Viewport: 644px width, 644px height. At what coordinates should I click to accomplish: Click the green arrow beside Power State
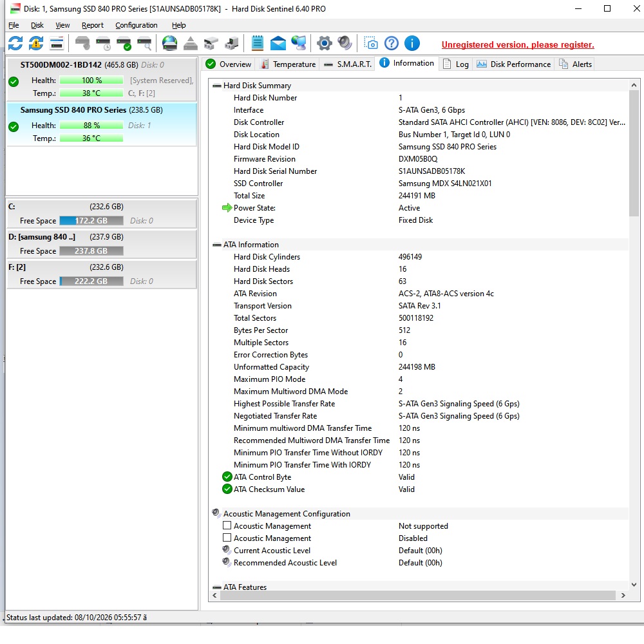[227, 208]
